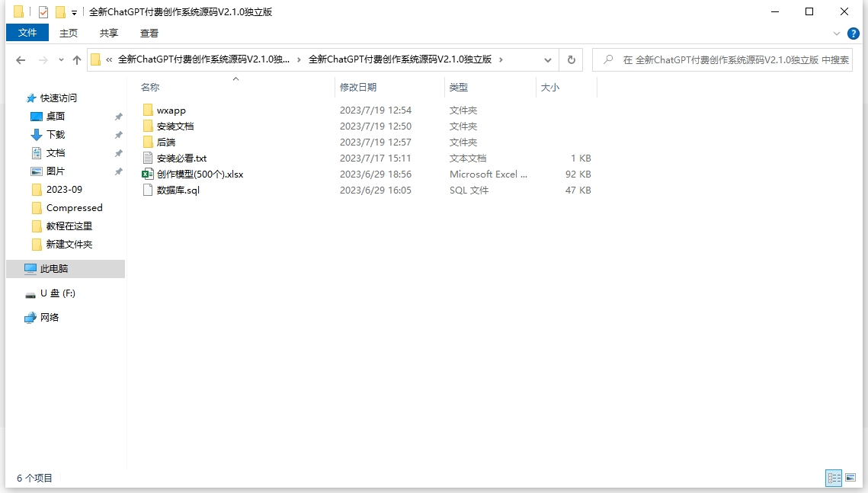
Task: Open Explorer help question mark
Action: (854, 34)
